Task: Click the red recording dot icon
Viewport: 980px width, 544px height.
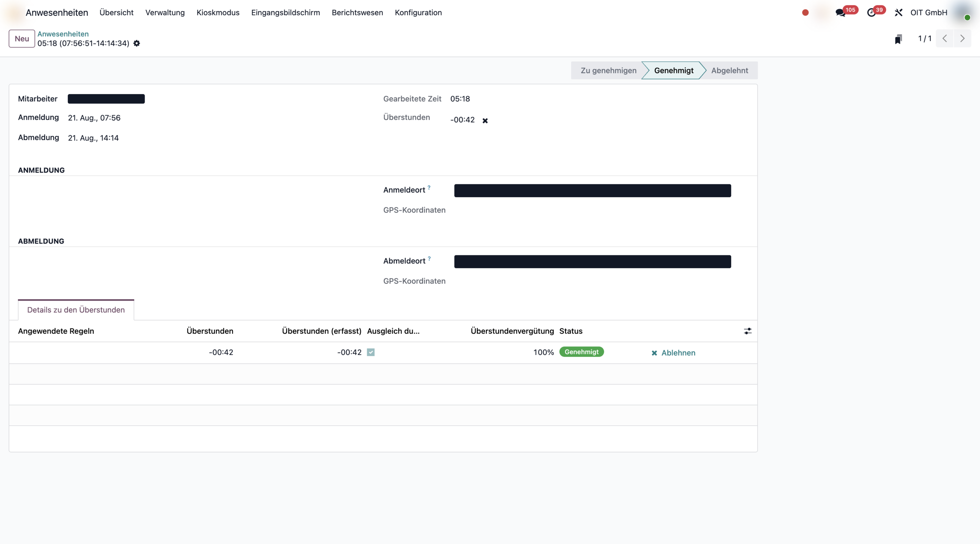Action: [x=805, y=13]
